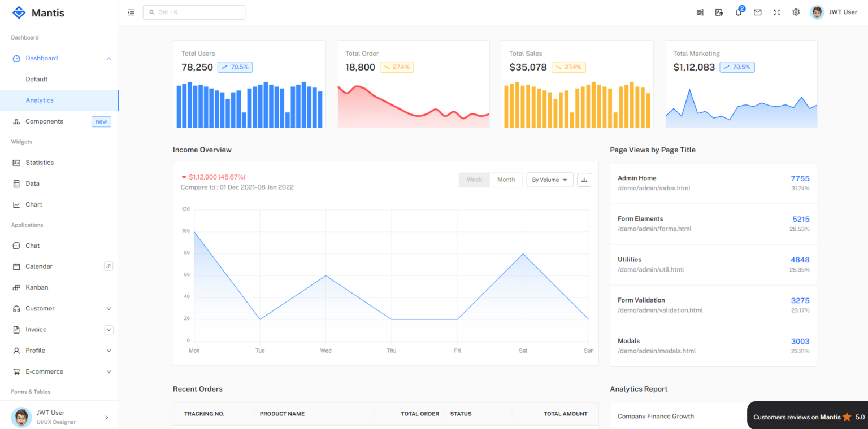The image size is (868, 429).
Task: Go to the Default dashboard page
Action: coord(37,79)
